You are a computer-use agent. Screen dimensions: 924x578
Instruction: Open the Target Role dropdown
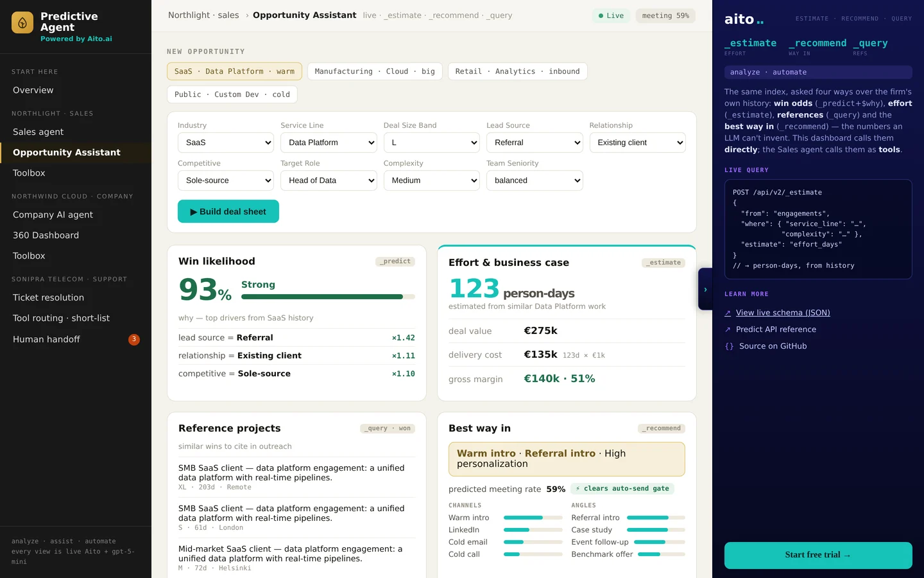[x=329, y=180]
